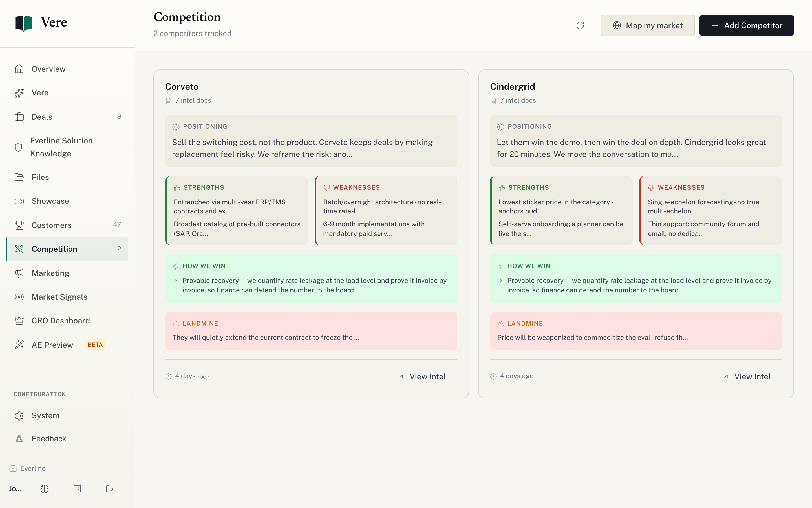Image resolution: width=812 pixels, height=508 pixels.
Task: Click the gear icon for System
Action: coord(19,416)
